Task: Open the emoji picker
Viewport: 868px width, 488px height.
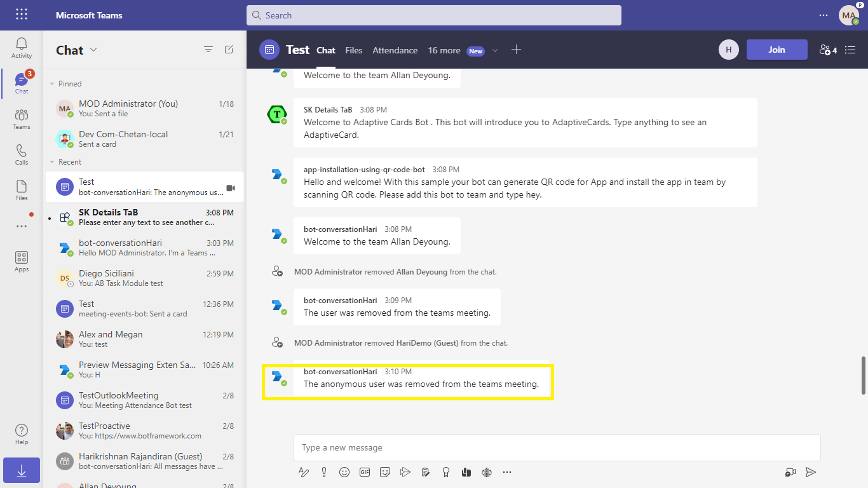Action: click(344, 472)
